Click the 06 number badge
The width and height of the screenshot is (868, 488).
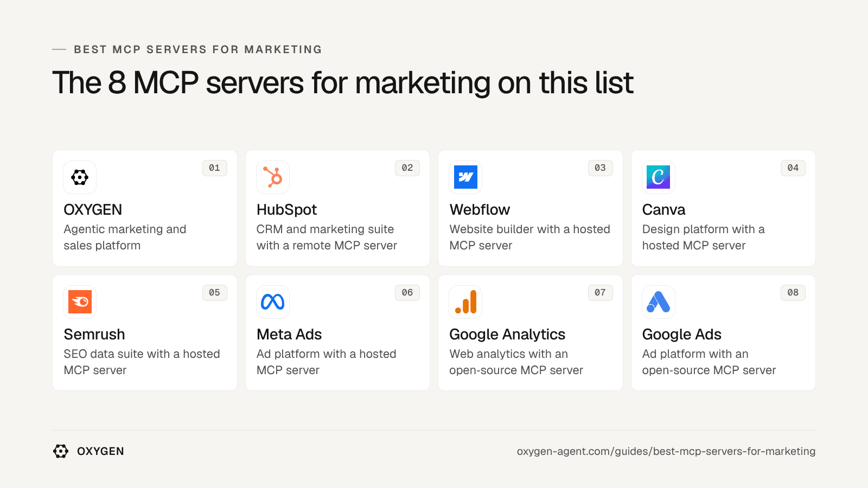[407, 293]
